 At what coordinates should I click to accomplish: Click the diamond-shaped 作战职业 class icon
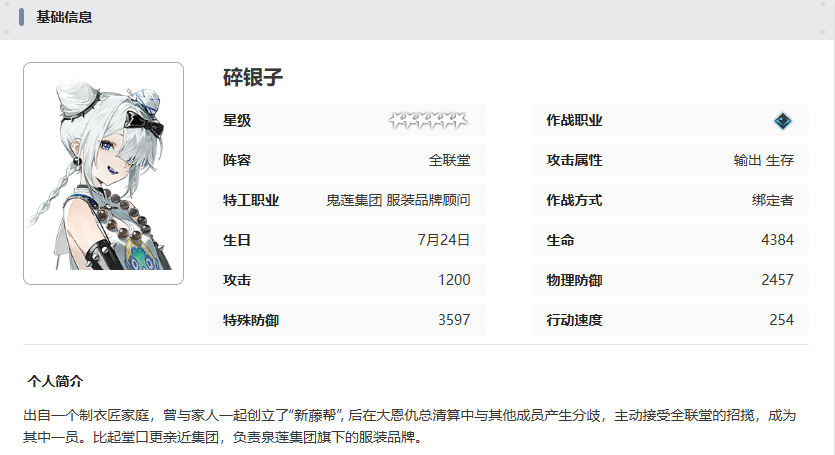pos(783,121)
